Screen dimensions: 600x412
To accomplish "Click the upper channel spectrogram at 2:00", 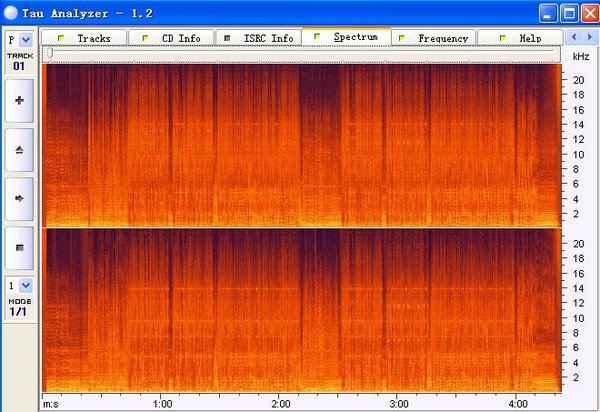I will click(281, 145).
